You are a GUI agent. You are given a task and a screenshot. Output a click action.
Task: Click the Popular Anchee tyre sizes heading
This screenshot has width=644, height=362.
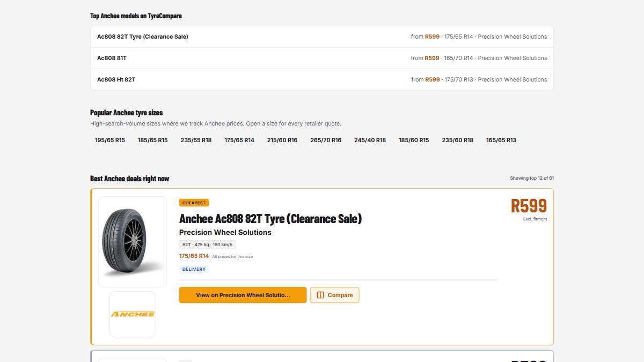127,113
